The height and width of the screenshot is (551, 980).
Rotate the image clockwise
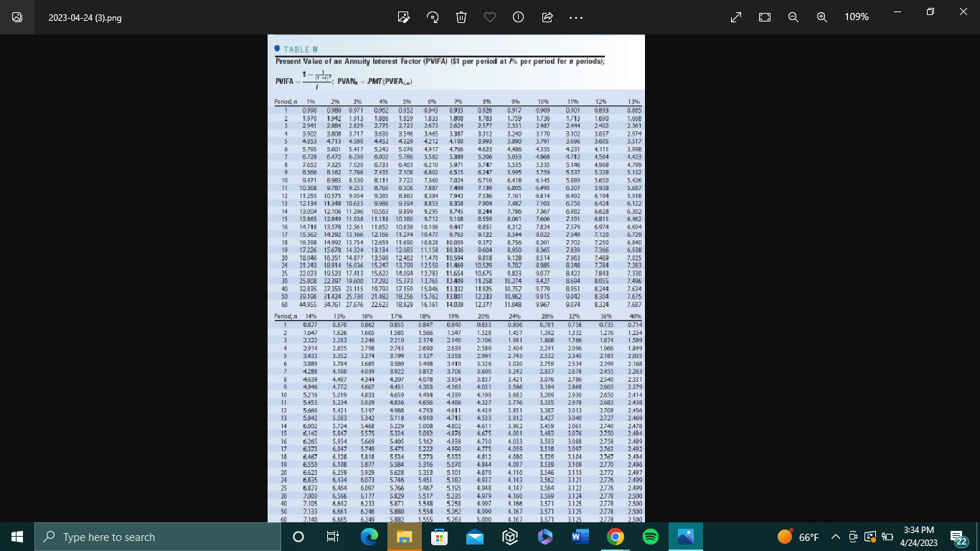point(432,17)
